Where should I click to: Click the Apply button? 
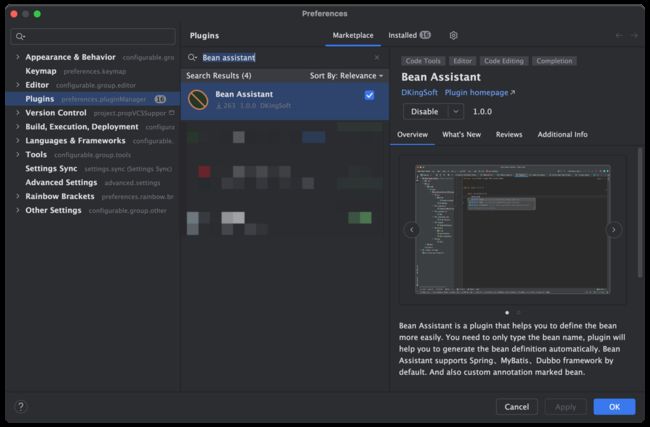pos(565,407)
